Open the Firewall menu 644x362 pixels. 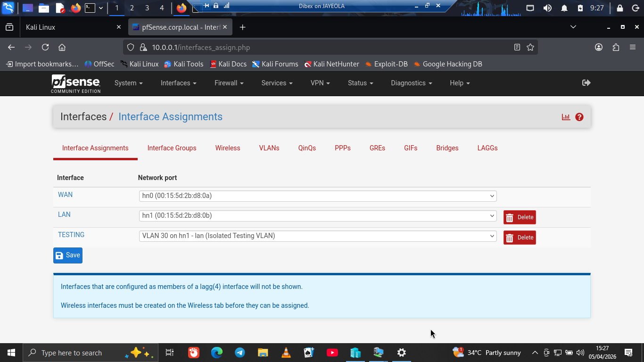228,83
